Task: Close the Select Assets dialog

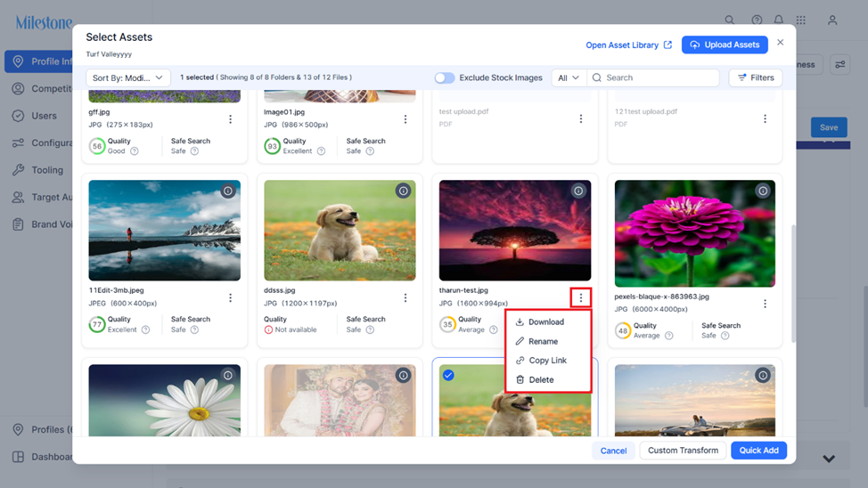Action: coord(780,43)
